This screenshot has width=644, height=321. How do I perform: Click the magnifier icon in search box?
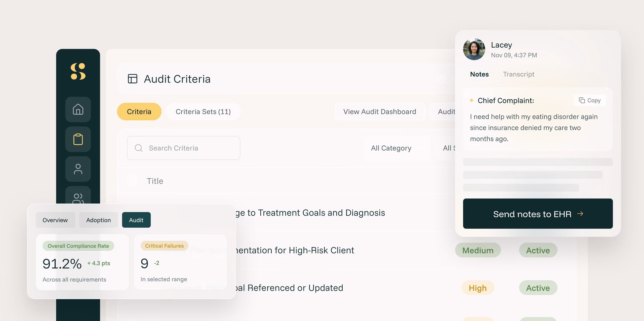point(139,148)
